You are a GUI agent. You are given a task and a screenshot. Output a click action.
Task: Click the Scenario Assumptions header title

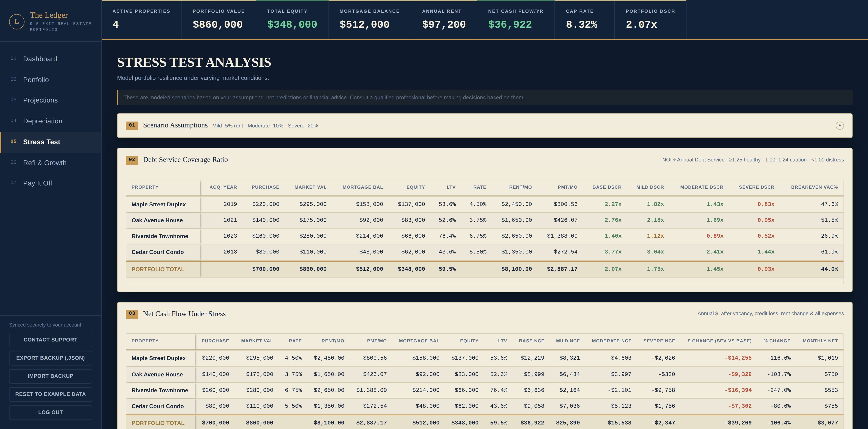(175, 125)
